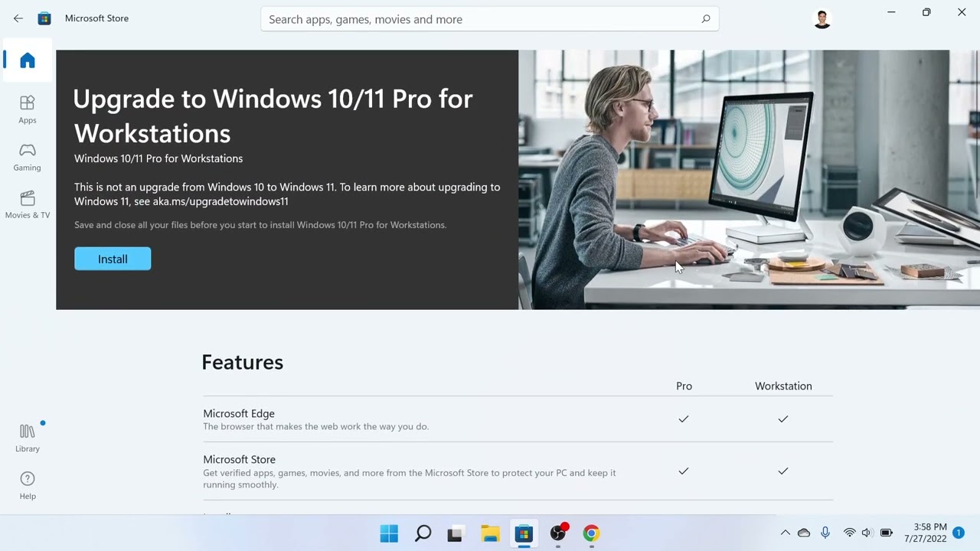Open Help in the sidebar
Image resolution: width=980 pixels, height=551 pixels.
click(28, 485)
